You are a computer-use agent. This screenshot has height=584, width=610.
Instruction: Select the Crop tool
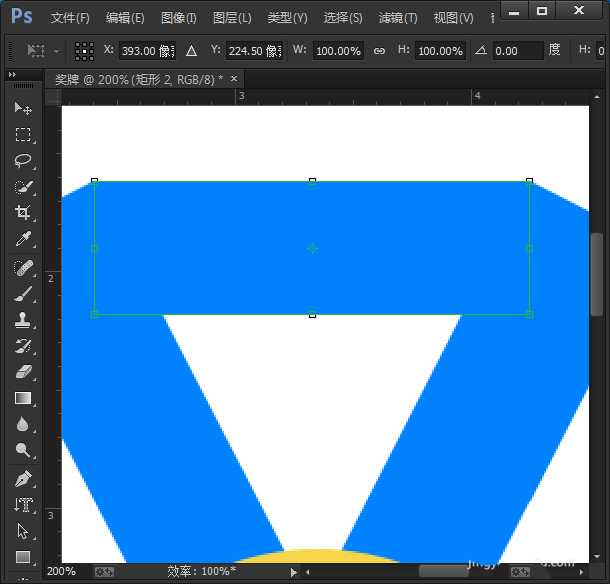(23, 213)
